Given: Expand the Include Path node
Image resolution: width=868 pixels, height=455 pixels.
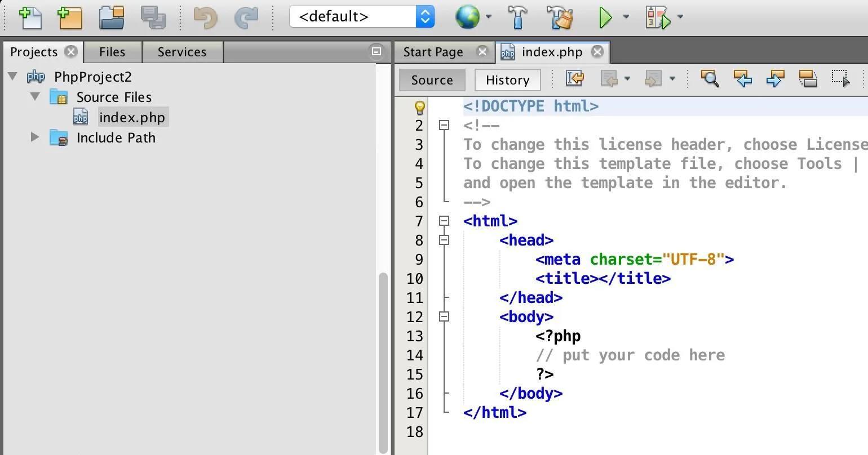Looking at the screenshot, I should pyautogui.click(x=35, y=137).
